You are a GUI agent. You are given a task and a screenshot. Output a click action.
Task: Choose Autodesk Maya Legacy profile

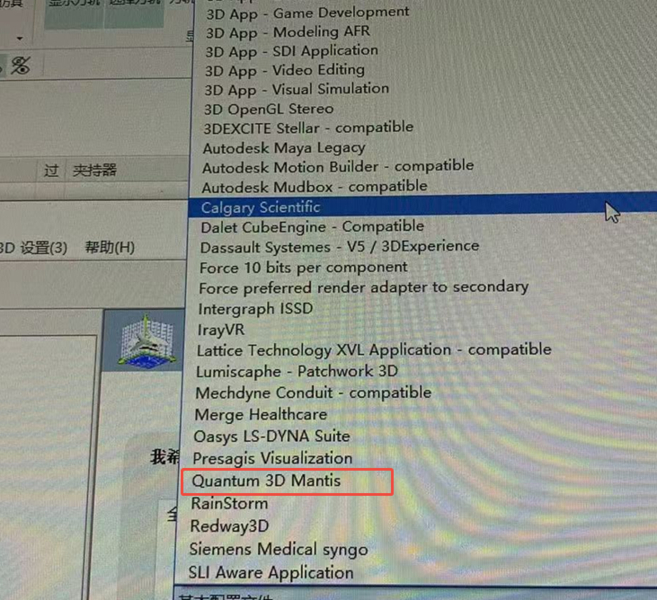click(284, 148)
